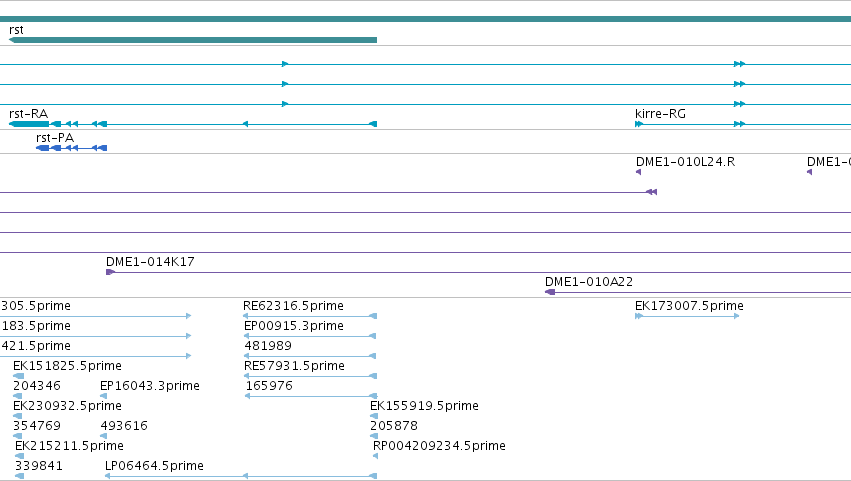Click the 'EP00915.3prime' EST label

click(x=294, y=326)
